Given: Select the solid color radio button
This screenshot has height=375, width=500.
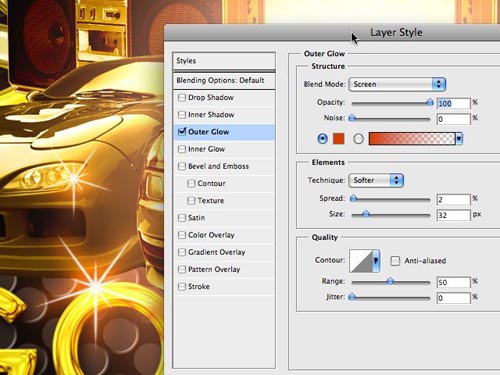Looking at the screenshot, I should point(322,138).
